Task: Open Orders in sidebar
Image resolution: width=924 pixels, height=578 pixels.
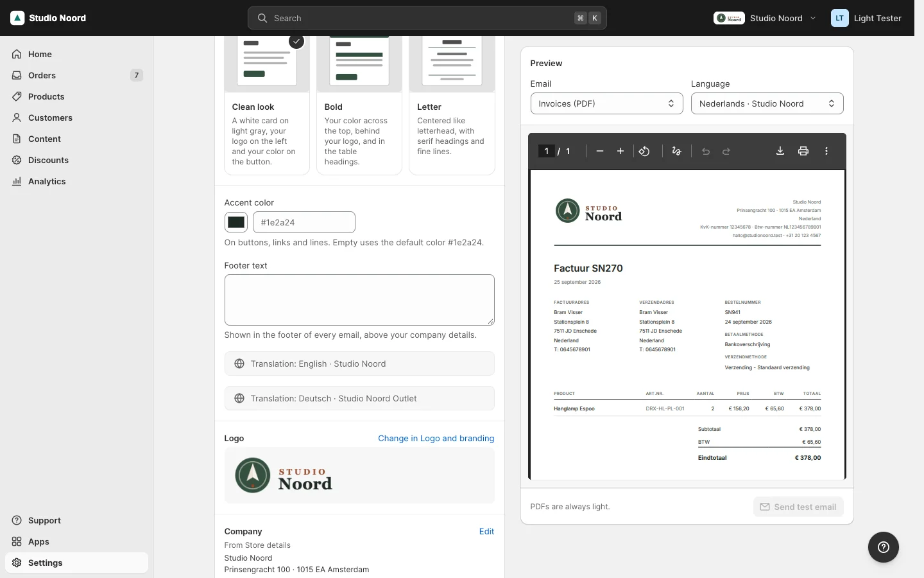Action: 77,75
